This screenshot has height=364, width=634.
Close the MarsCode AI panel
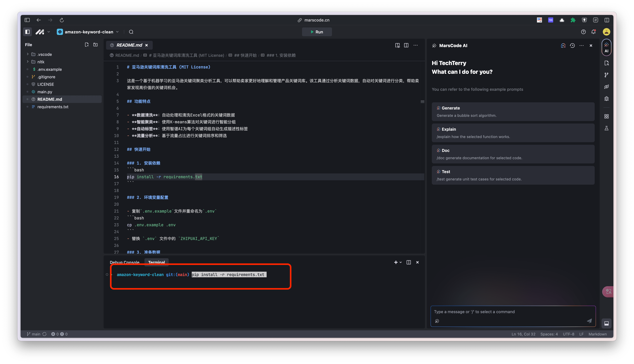591,46
